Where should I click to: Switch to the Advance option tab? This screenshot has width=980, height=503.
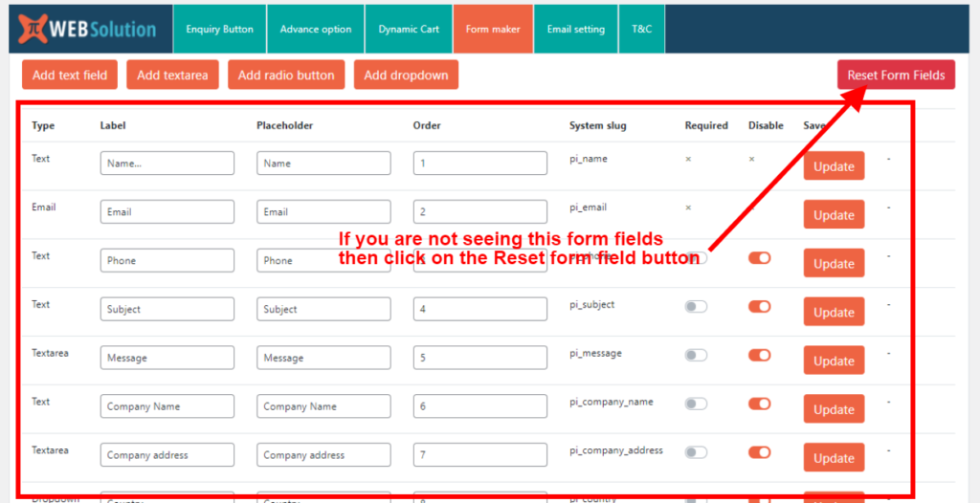pos(316,29)
